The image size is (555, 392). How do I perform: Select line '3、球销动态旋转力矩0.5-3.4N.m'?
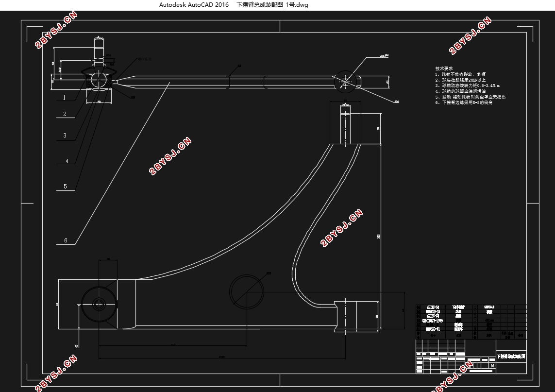467,85
